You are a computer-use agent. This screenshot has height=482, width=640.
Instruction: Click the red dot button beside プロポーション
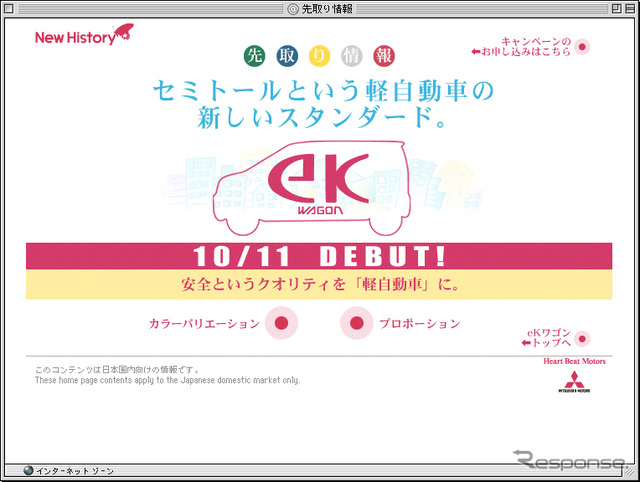tap(356, 323)
